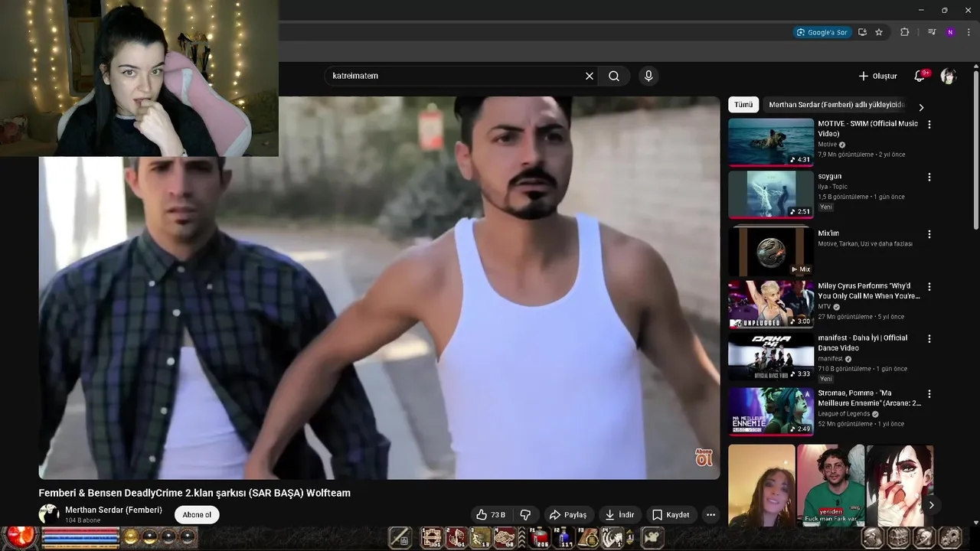Open options for the Miley Cyrus video
Image resolution: width=980 pixels, height=551 pixels.
[929, 287]
